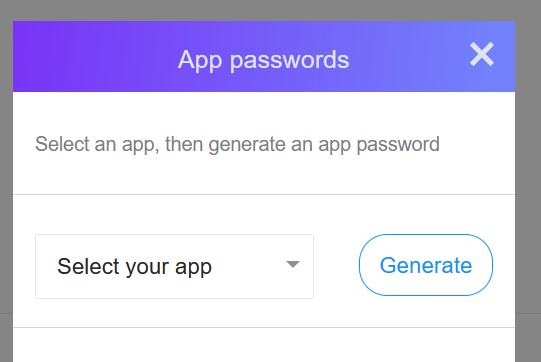This screenshot has height=362, width=541.
Task: Click the App passwords title text
Action: (263, 60)
